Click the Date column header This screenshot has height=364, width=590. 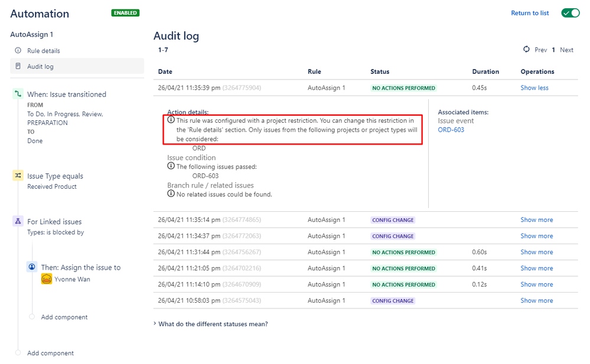click(165, 71)
